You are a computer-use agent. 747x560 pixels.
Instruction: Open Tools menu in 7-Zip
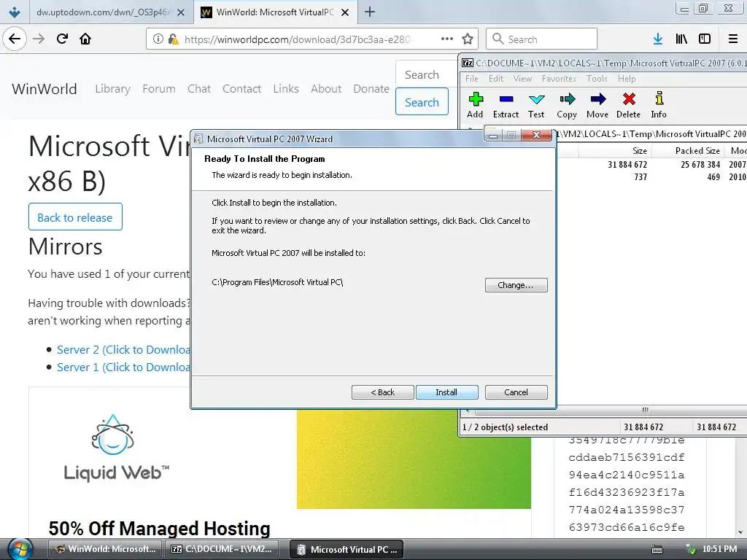[597, 79]
